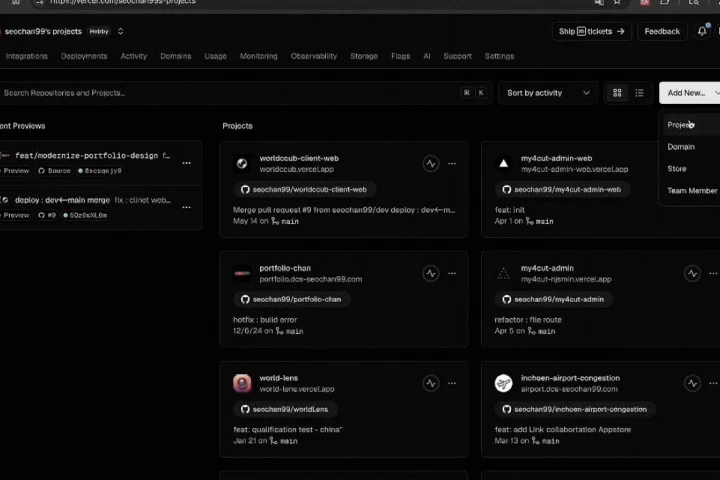Open worldcub.vercel.app domain link
The width and height of the screenshot is (720, 480).
tap(297, 169)
